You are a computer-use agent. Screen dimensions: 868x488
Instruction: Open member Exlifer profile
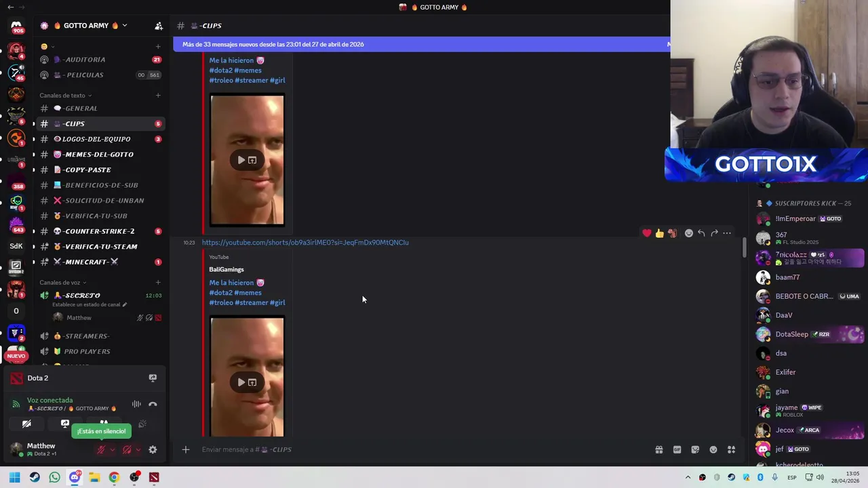tap(810, 372)
